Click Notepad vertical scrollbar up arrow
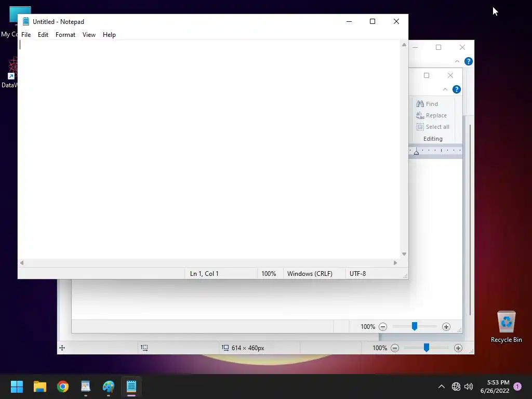 404,45
